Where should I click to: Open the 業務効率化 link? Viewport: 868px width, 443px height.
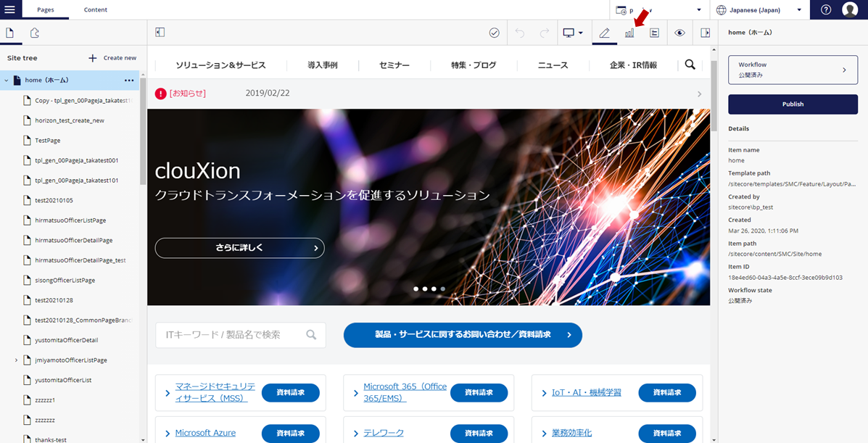pyautogui.click(x=572, y=433)
